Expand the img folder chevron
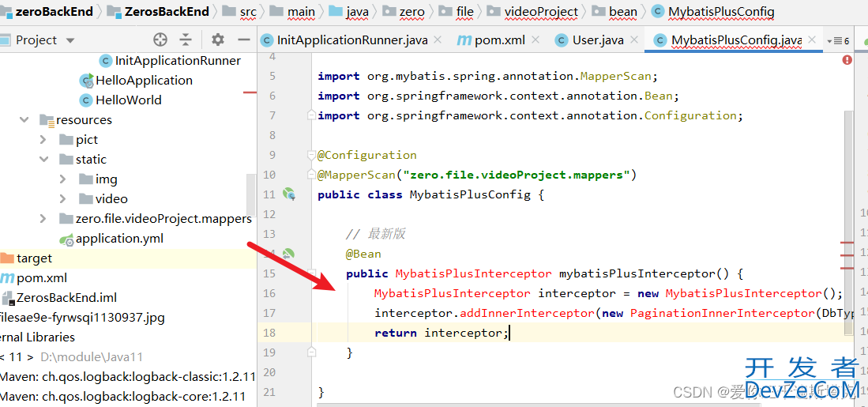Viewport: 868px width, 407px height. [63, 179]
